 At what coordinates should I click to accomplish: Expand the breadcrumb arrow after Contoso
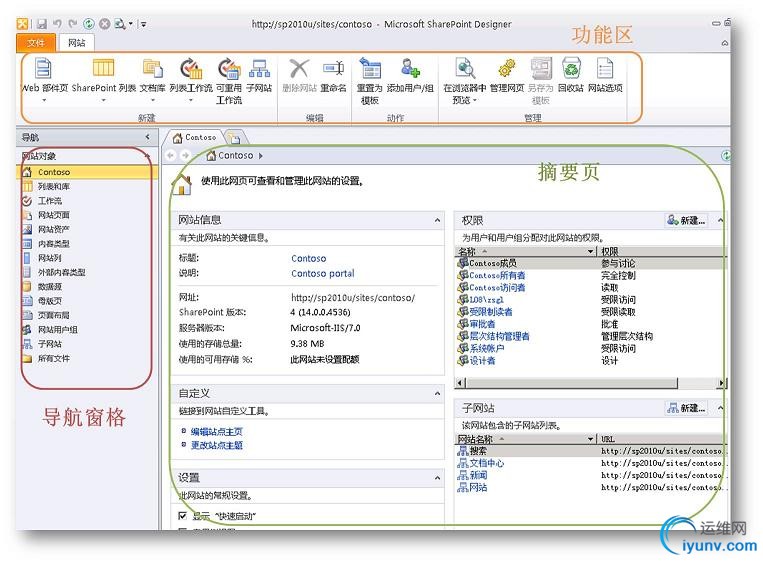[x=261, y=156]
